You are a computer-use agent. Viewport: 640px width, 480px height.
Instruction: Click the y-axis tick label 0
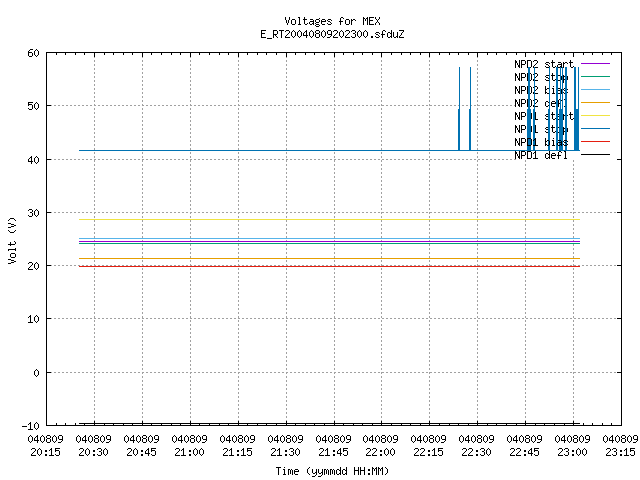pos(37,373)
